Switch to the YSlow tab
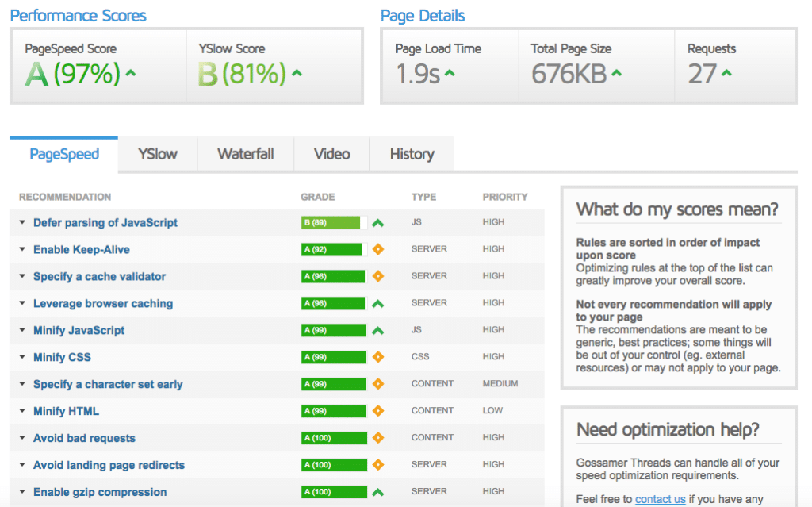The height and width of the screenshot is (507, 812). (x=157, y=154)
